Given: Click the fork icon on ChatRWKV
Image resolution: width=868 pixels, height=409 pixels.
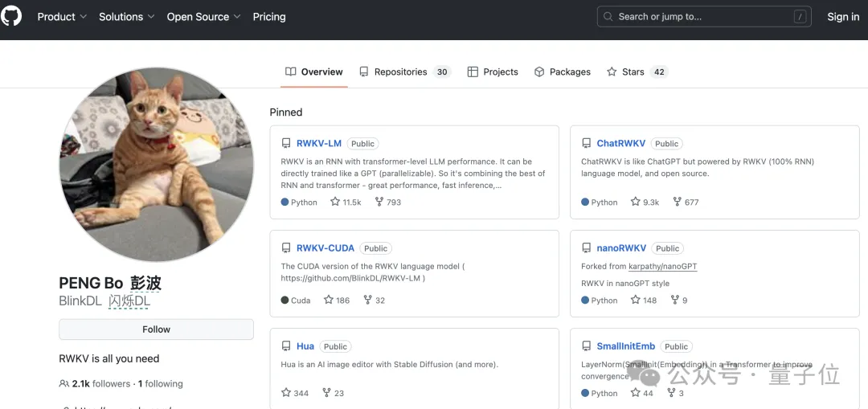Looking at the screenshot, I should click(677, 202).
